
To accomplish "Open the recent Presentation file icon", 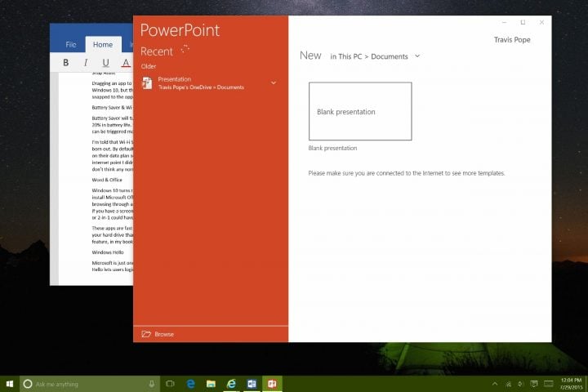I will [147, 83].
